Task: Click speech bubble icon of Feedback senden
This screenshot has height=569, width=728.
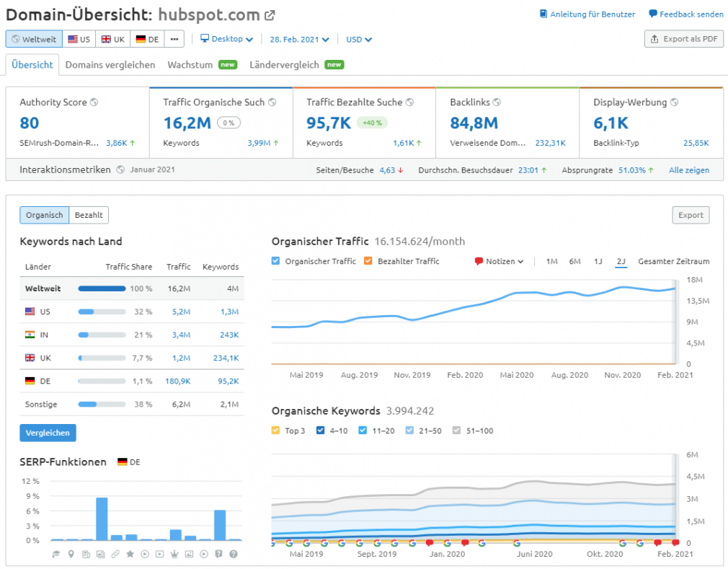Action: [x=653, y=14]
